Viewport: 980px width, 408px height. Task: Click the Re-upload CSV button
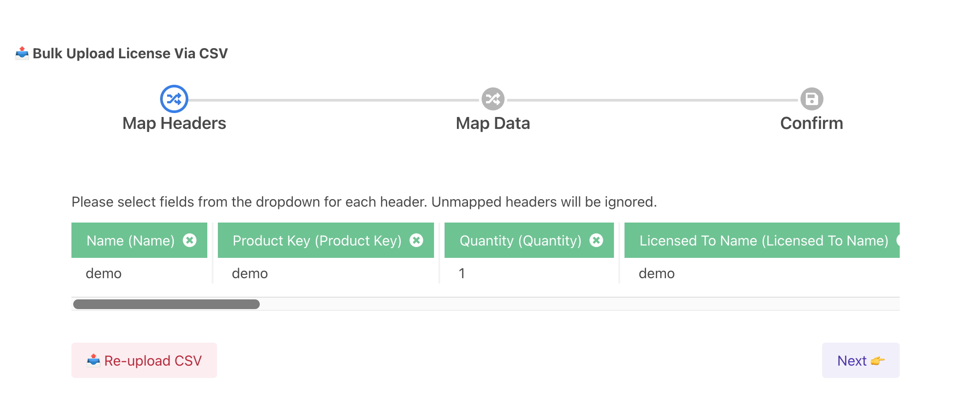(x=144, y=360)
